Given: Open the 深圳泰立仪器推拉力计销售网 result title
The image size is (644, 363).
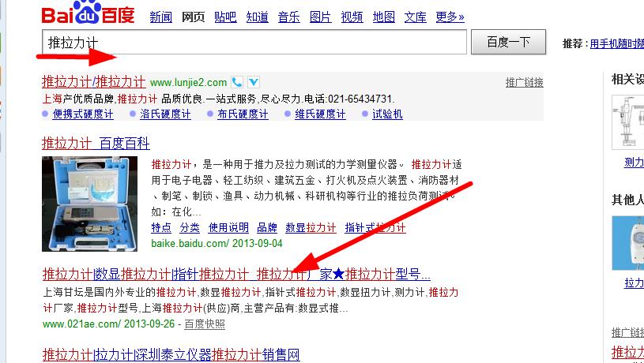Looking at the screenshot, I should point(171,354).
